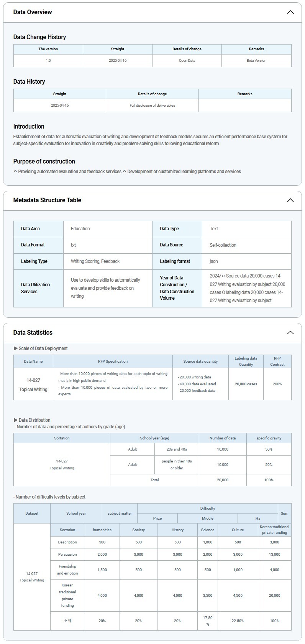The height and width of the screenshot is (644, 305).
Task: Click the Full disclosure of deliverables cell
Action: coord(152,106)
